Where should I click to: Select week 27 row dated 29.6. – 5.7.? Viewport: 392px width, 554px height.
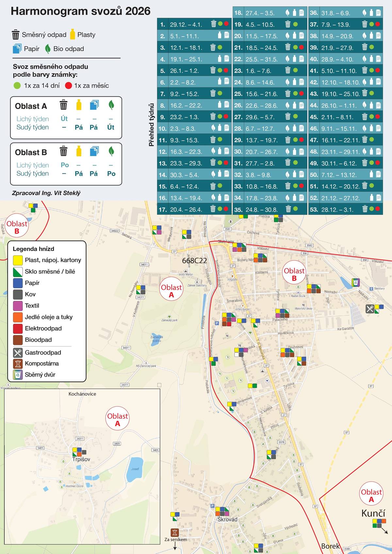pyautogui.click(x=270, y=117)
